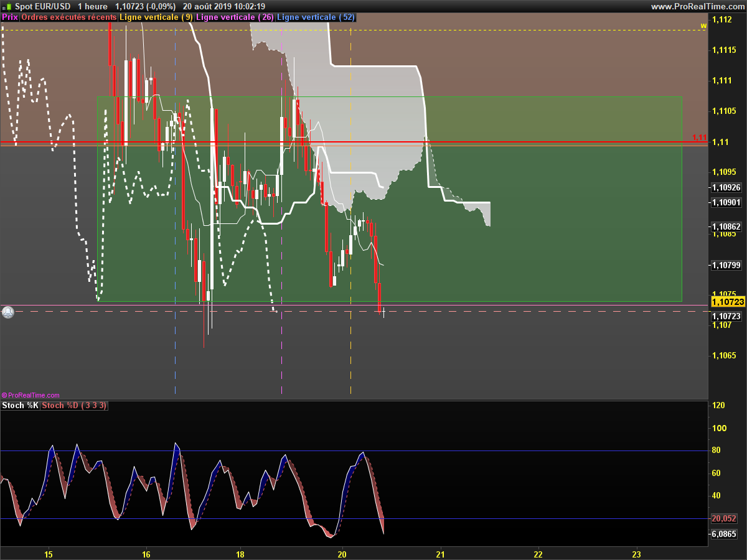Click the 1,10862 price tag on axis
Viewport: 747px width, 560px height.
click(x=726, y=226)
